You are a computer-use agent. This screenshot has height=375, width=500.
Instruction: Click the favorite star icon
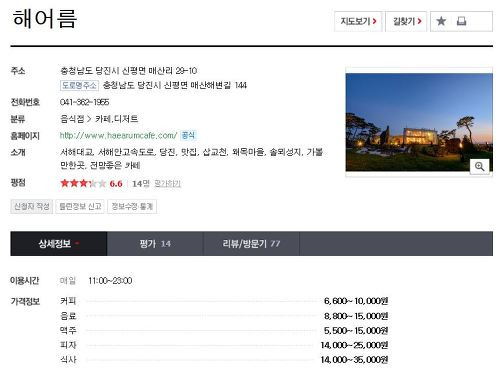[441, 21]
